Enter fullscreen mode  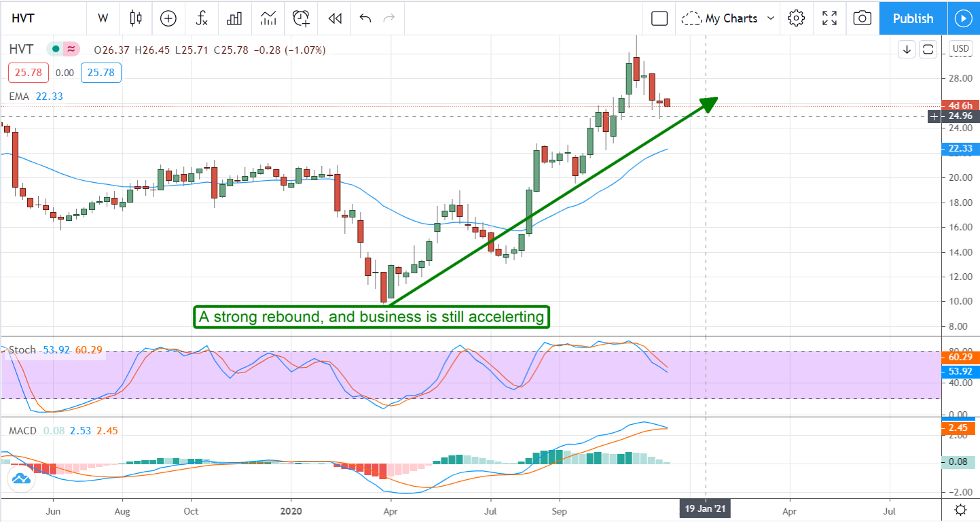coord(829,18)
